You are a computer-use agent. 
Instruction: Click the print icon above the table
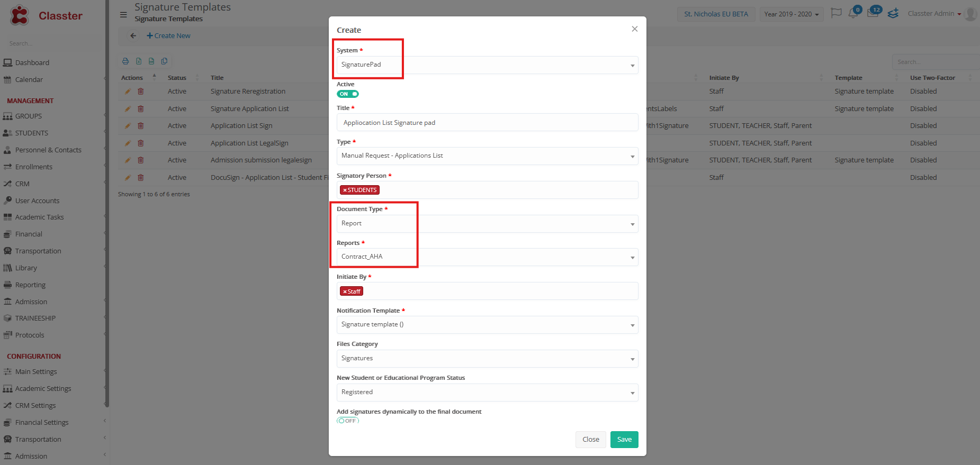pyautogui.click(x=125, y=61)
